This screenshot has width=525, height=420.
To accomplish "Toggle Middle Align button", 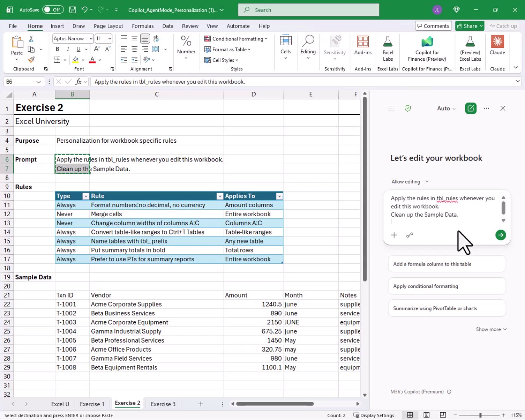I will [x=134, y=38].
